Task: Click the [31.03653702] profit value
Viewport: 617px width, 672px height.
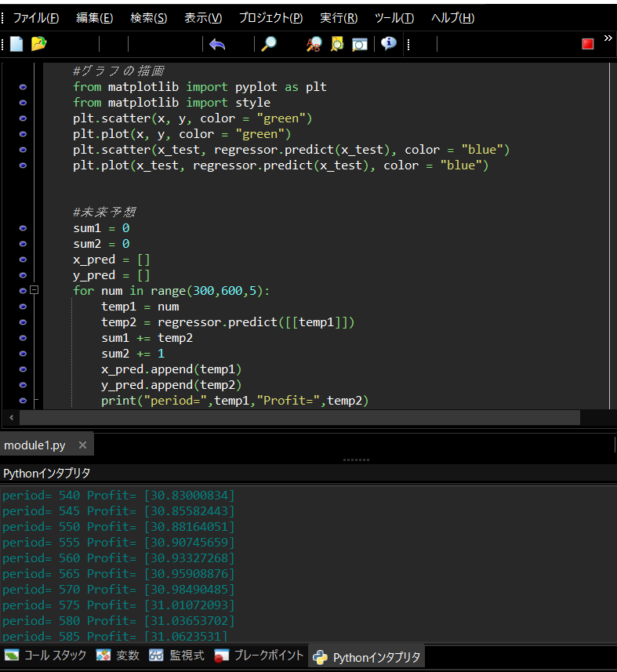Action: tap(190, 621)
